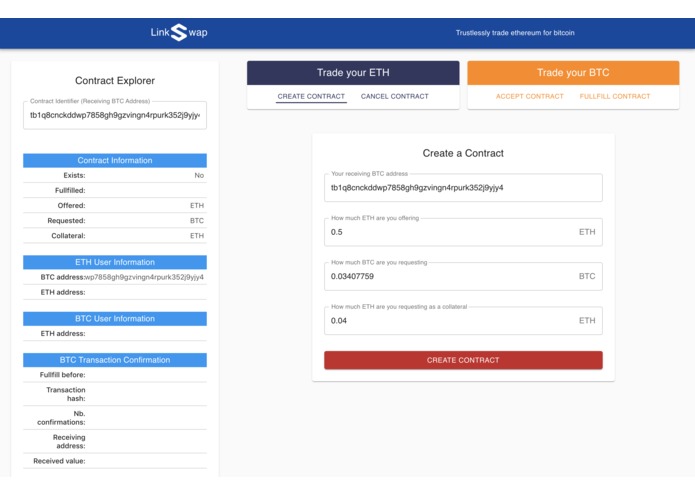Click the BTC User Information section header
The image size is (695, 494).
click(115, 319)
